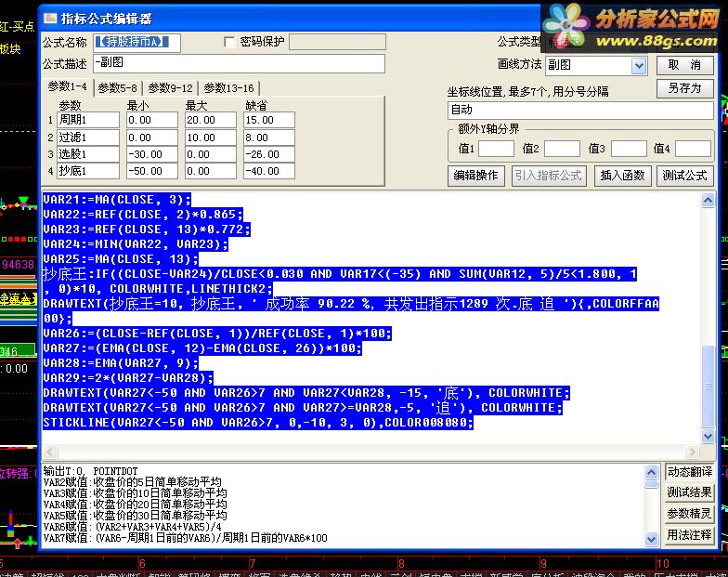The width and height of the screenshot is (728, 577).
Task: Switch to the 参数9-12 tab
Action: (170, 87)
